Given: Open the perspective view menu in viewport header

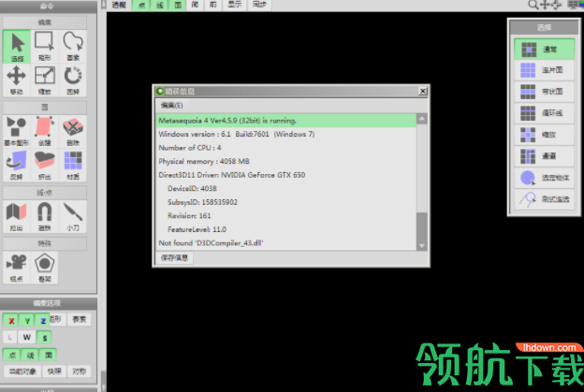Looking at the screenshot, I should click(x=120, y=5).
